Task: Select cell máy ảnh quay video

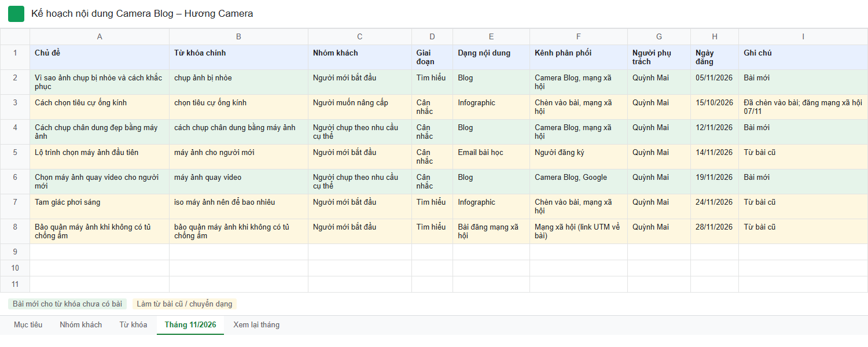Action: point(239,182)
